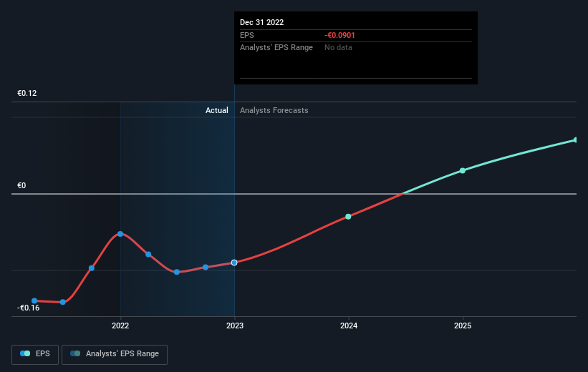Click the 'Analysts Forecasts' section label
Image resolution: width=588 pixels, height=372 pixels.
[274, 110]
